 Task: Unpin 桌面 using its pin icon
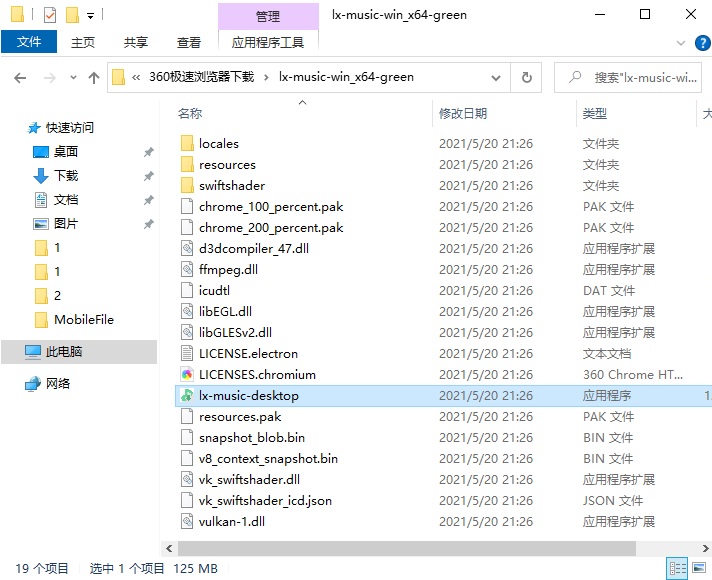point(148,152)
